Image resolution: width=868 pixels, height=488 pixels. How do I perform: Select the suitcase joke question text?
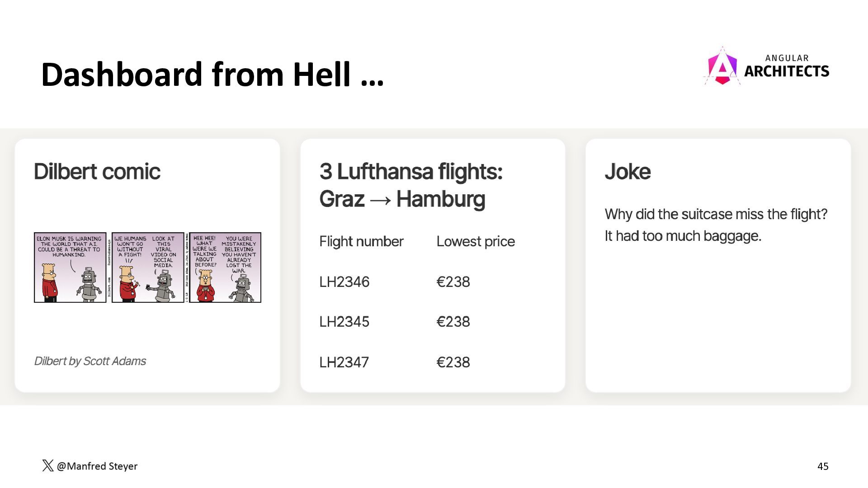coord(716,214)
